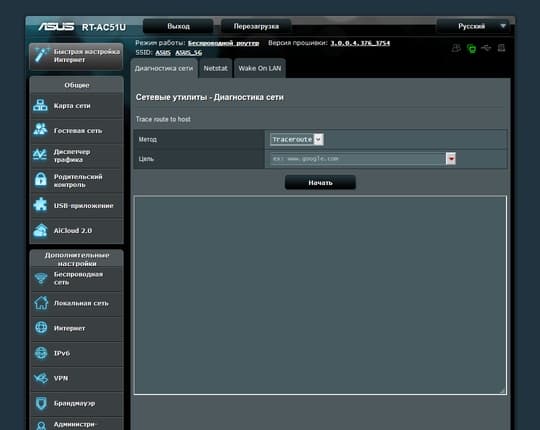Click the Начать start button
This screenshot has height=430, width=540.
[x=320, y=182]
